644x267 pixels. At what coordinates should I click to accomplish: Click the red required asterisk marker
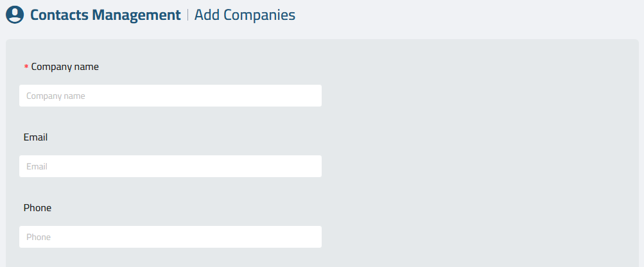(x=26, y=67)
